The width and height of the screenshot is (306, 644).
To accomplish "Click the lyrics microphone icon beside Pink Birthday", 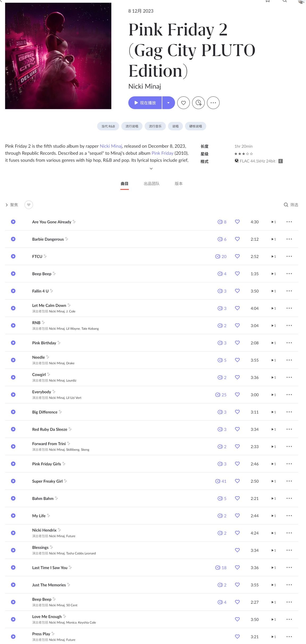I will click(x=59, y=343).
